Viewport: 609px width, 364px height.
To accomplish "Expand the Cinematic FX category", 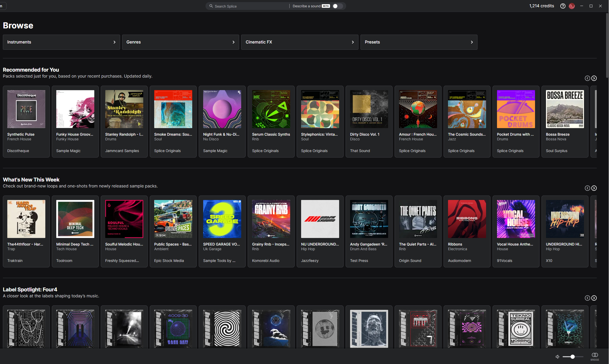I will coord(300,42).
